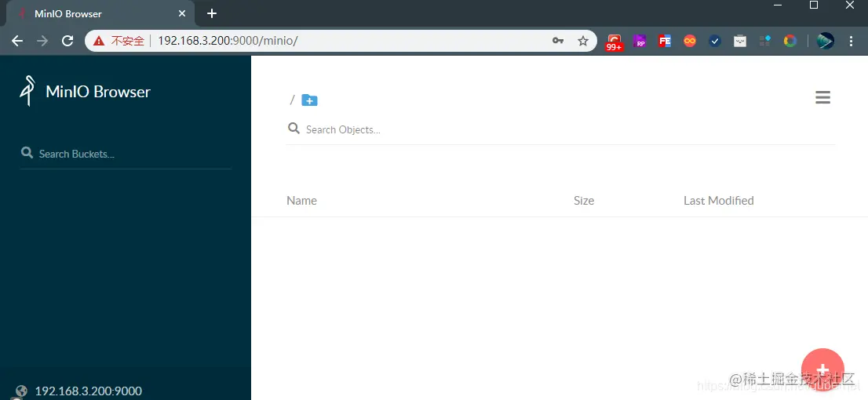The image size is (868, 400).
Task: Click the red extension with 99+ badge
Action: coord(614,42)
